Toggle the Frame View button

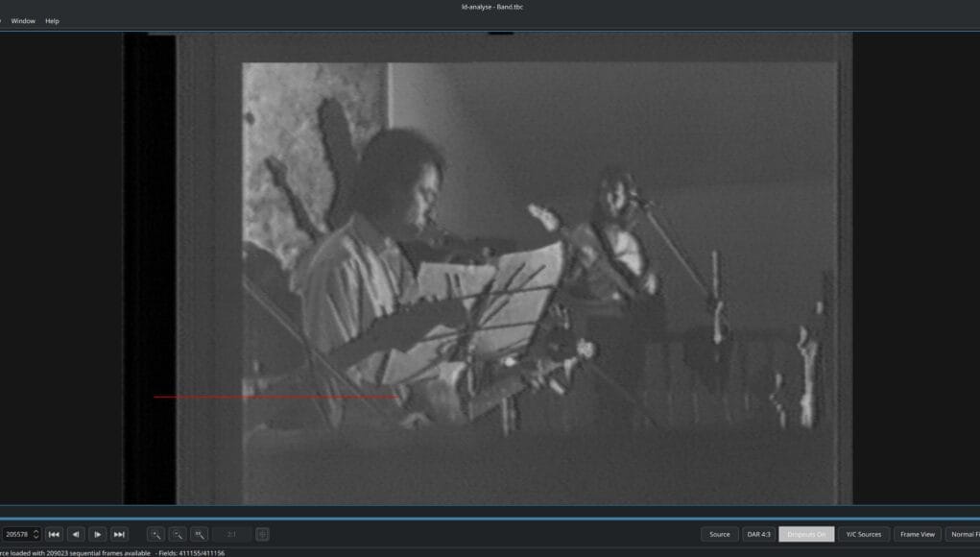[918, 534]
